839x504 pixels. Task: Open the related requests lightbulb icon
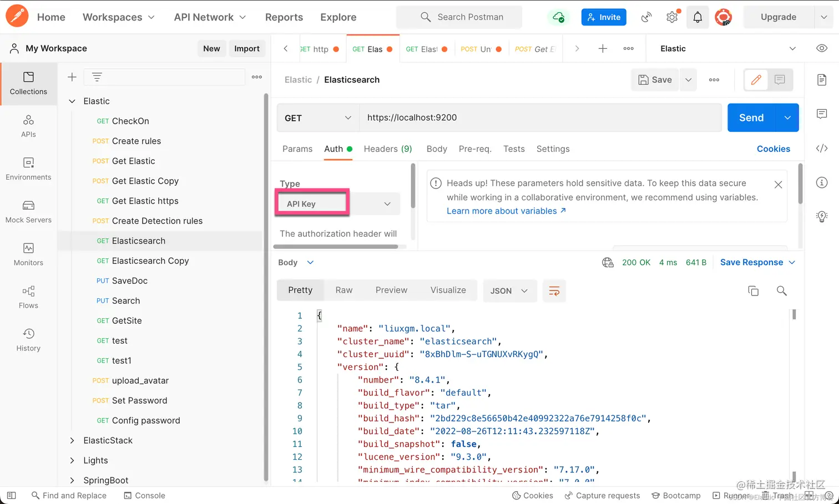tap(822, 216)
